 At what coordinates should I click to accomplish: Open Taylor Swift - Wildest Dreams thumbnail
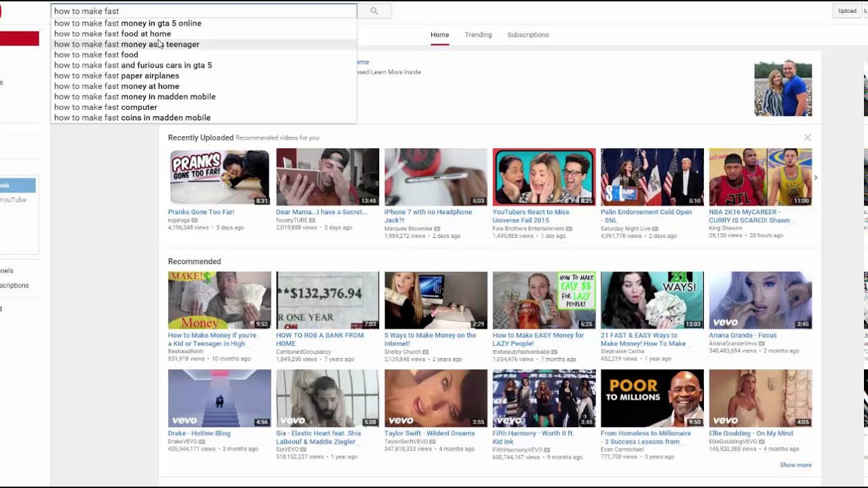pos(436,398)
